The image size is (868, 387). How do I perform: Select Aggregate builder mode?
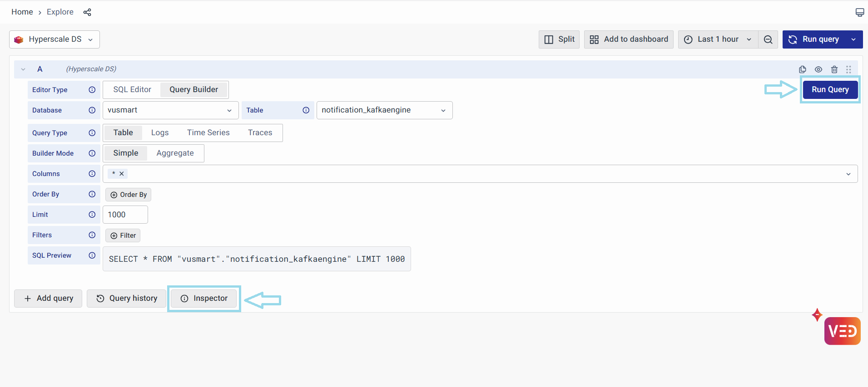coord(175,153)
